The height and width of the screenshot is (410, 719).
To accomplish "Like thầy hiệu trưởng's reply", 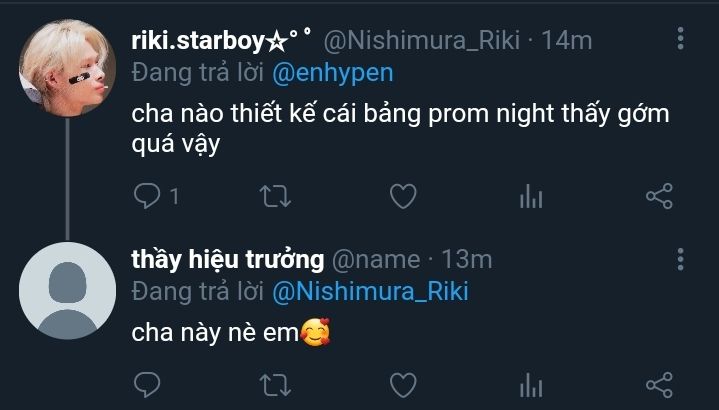I will 403,385.
